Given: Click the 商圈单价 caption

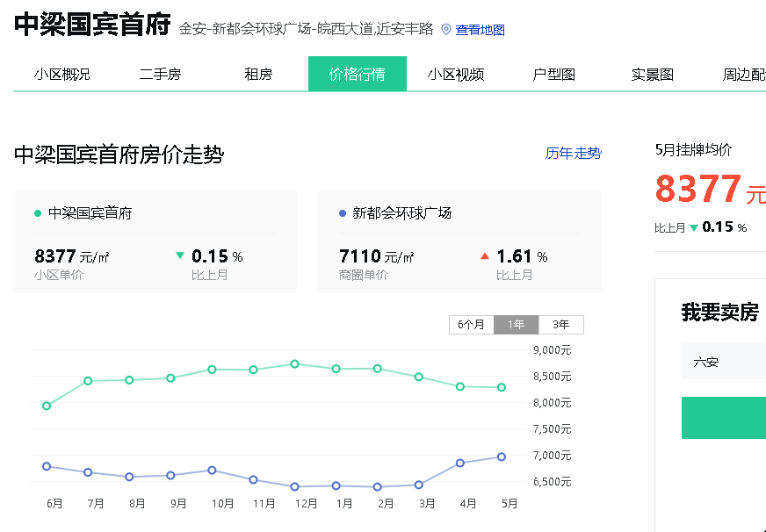Looking at the screenshot, I should 364,276.
